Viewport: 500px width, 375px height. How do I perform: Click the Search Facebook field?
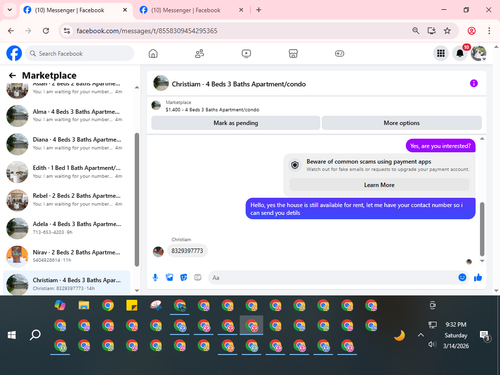pos(80,53)
